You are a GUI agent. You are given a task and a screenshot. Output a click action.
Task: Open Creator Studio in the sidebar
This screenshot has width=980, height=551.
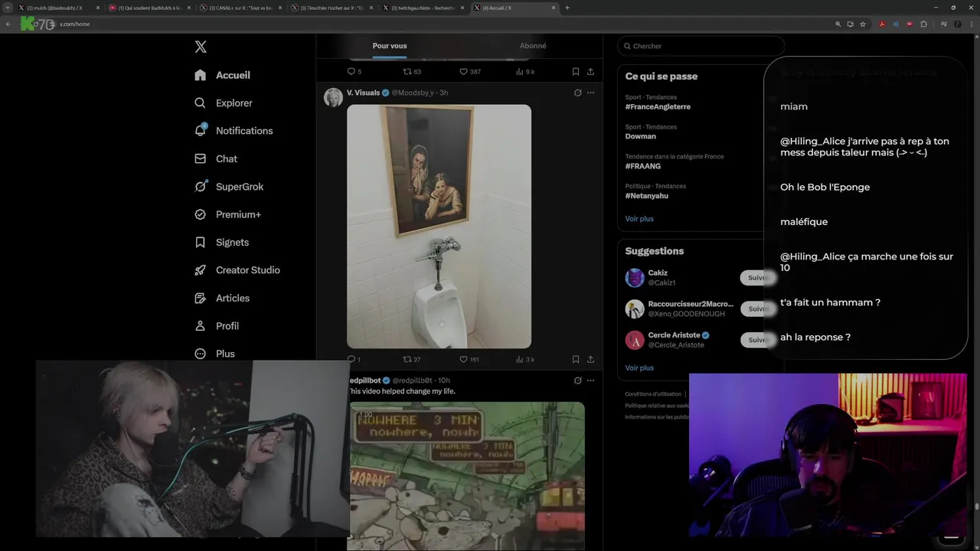click(237, 270)
